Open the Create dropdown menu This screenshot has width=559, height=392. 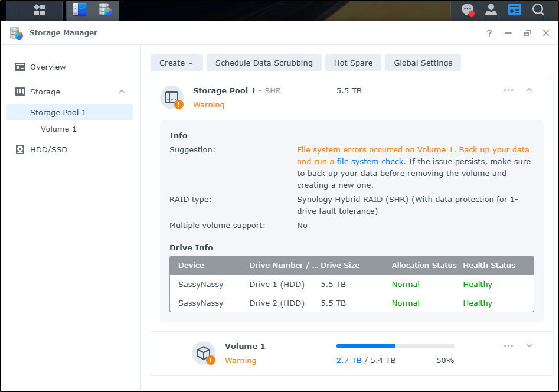[x=176, y=63]
